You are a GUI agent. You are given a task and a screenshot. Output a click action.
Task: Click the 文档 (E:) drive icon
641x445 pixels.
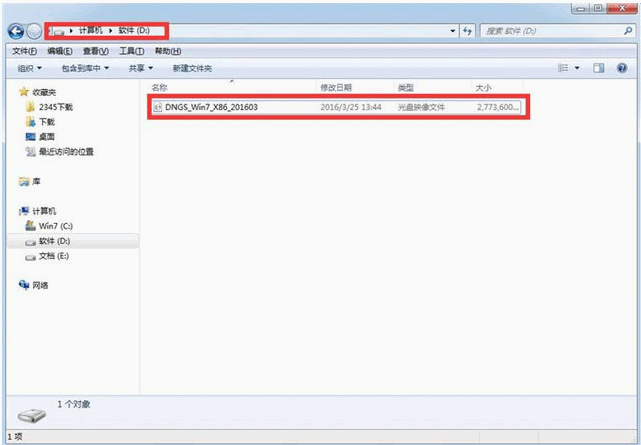(x=30, y=257)
